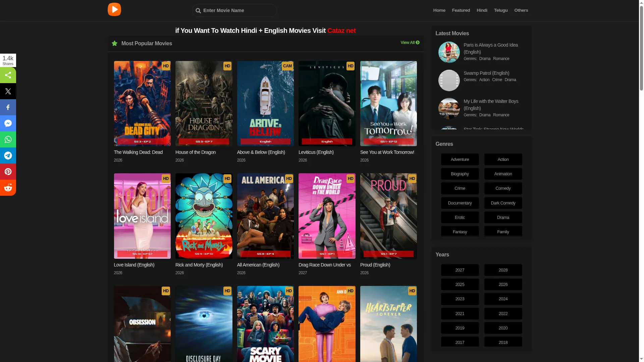This screenshot has height=362, width=644.
Task: Filter by year 2028
Action: click(503, 270)
